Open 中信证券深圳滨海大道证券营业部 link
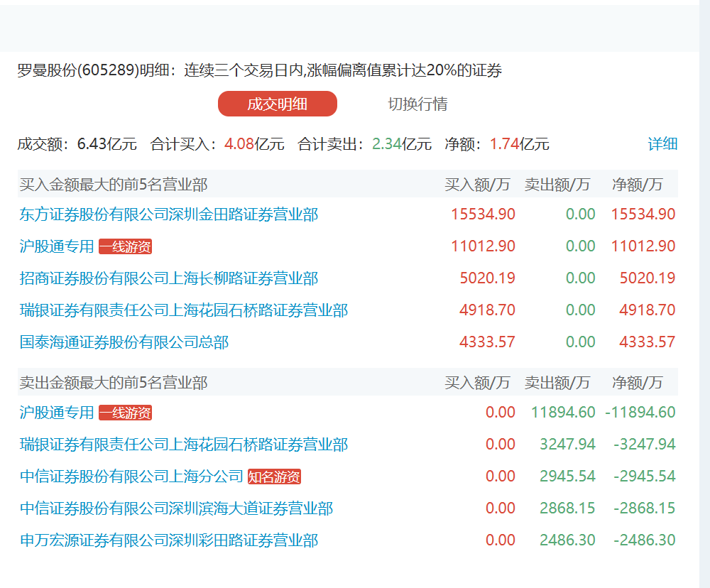Image resolution: width=710 pixels, height=588 pixels. 177,508
